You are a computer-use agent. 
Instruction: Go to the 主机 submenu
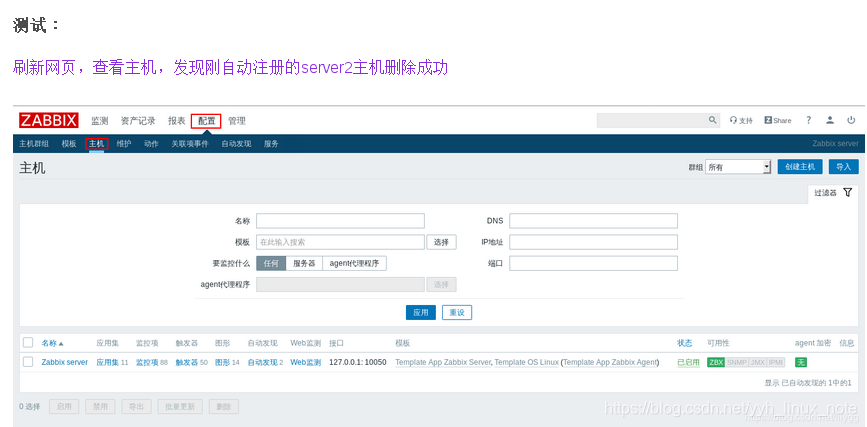pos(96,144)
